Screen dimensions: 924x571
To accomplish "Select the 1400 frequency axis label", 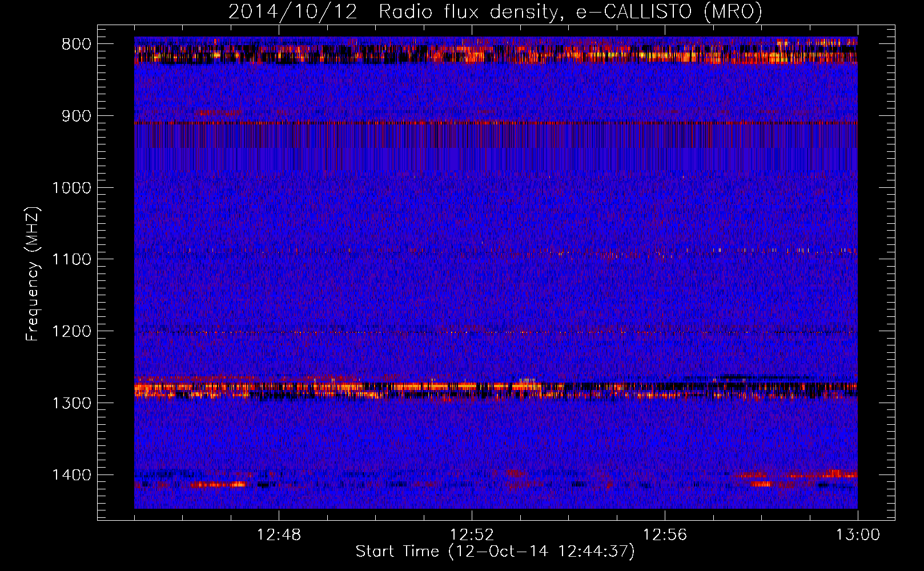I will (x=71, y=475).
